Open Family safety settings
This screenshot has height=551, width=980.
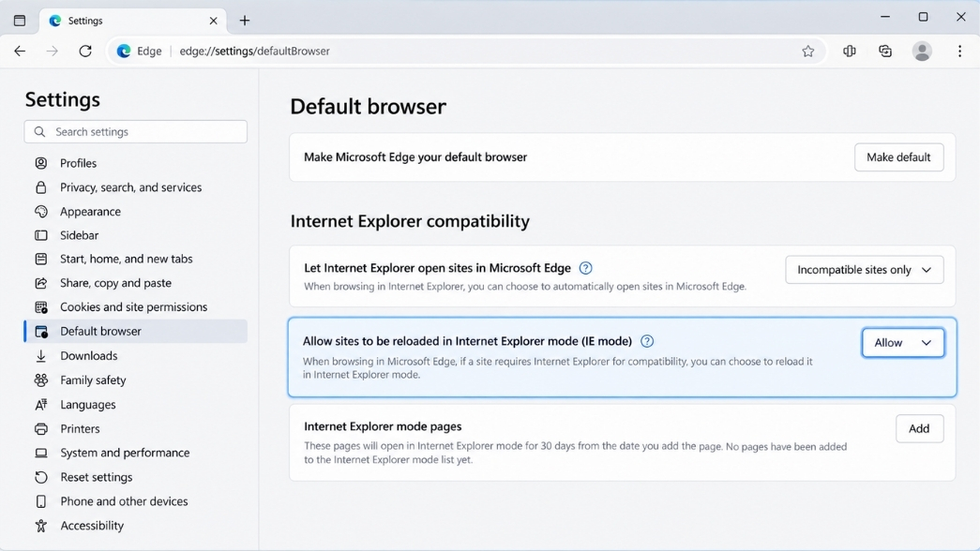[x=136, y=380]
